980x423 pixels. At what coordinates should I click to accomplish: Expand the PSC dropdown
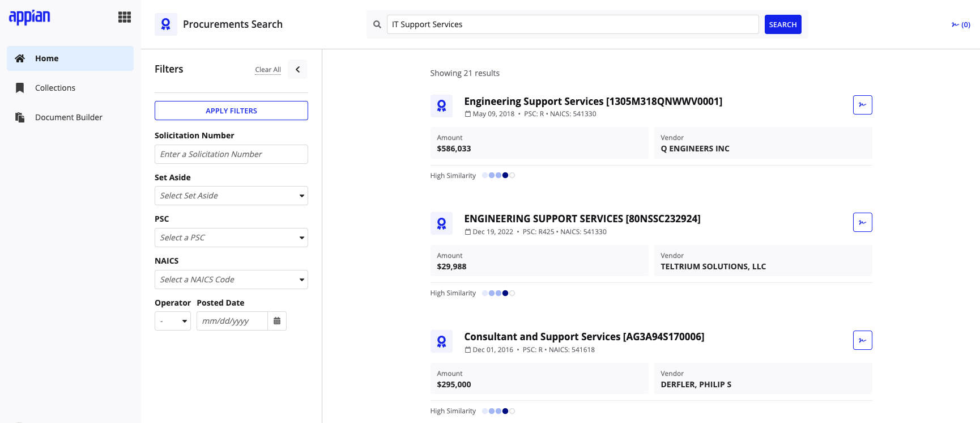tap(231, 238)
